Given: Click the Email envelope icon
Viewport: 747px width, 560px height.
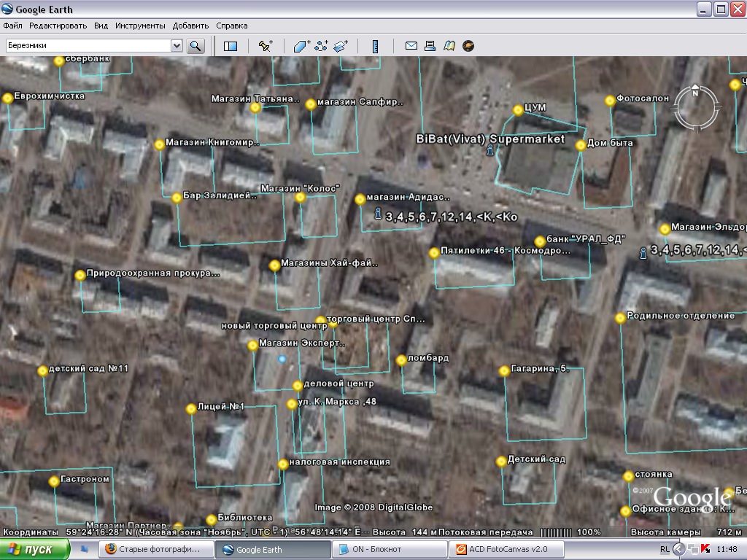Looking at the screenshot, I should point(411,46).
